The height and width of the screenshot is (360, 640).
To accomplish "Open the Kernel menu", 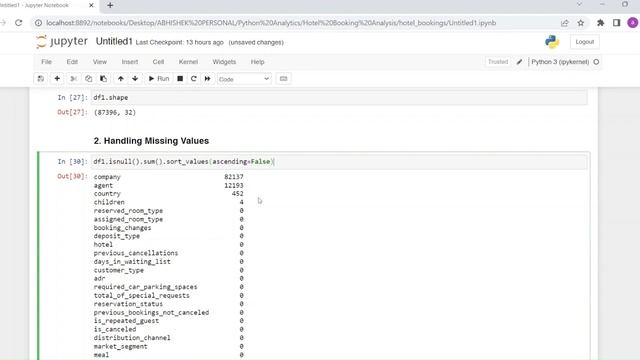I will 188,62.
